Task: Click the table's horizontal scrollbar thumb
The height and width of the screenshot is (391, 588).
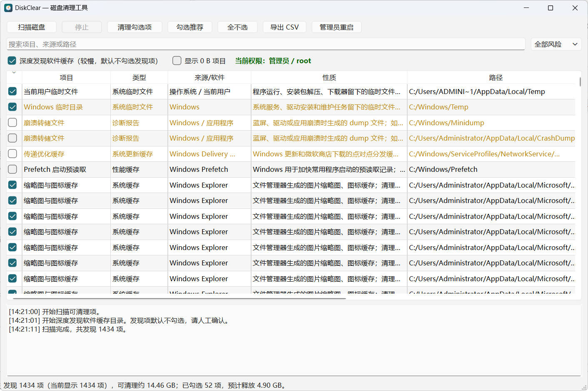Action: click(x=179, y=298)
